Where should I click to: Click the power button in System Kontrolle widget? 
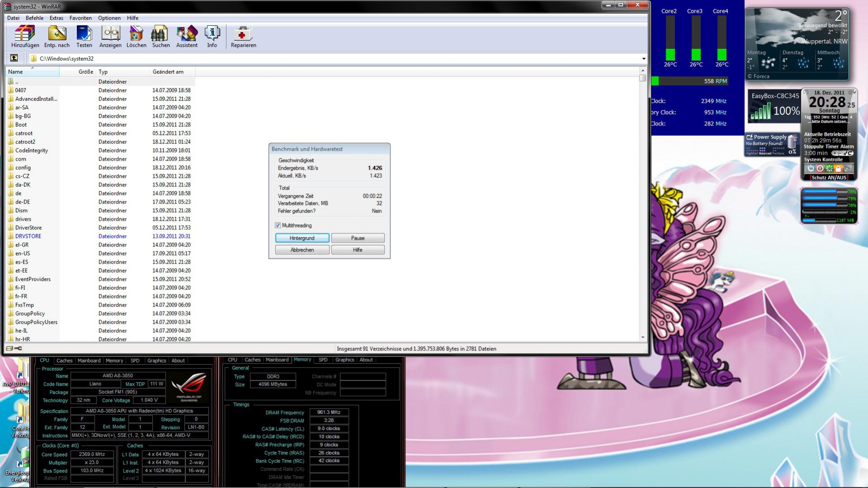(811, 168)
